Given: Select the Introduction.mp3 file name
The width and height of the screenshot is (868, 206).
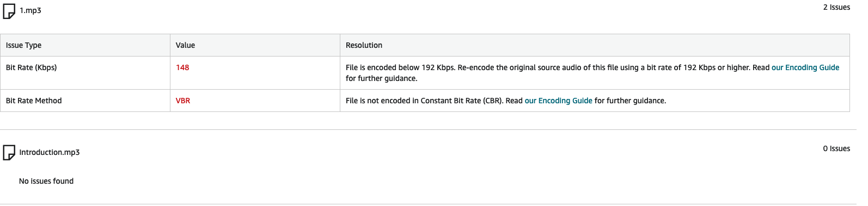Looking at the screenshot, I should [x=50, y=152].
